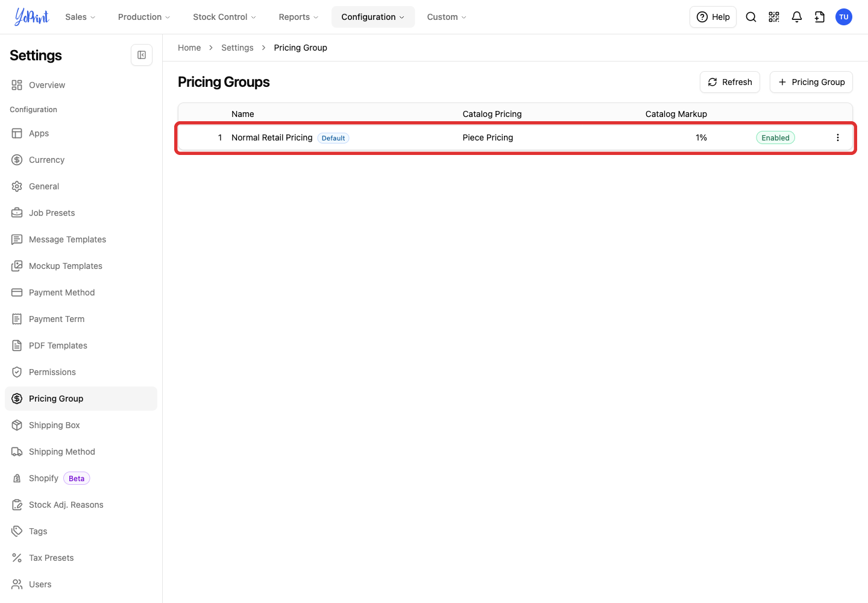Image resolution: width=868 pixels, height=603 pixels.
Task: Open Users settings page
Action: 81,584
